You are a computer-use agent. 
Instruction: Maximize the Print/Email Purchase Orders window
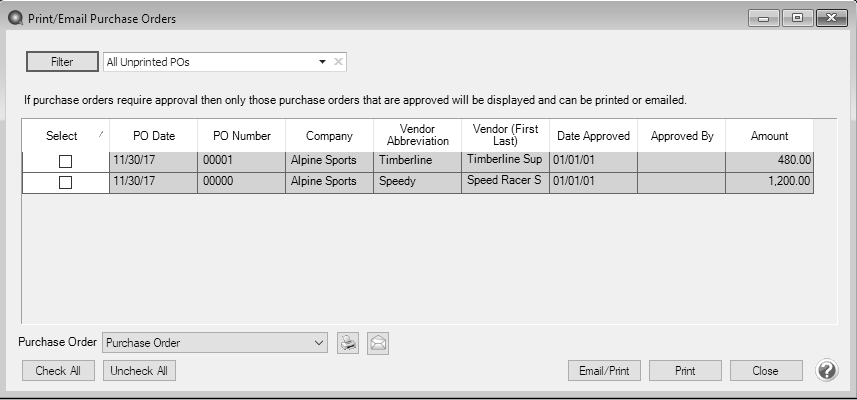pos(798,18)
